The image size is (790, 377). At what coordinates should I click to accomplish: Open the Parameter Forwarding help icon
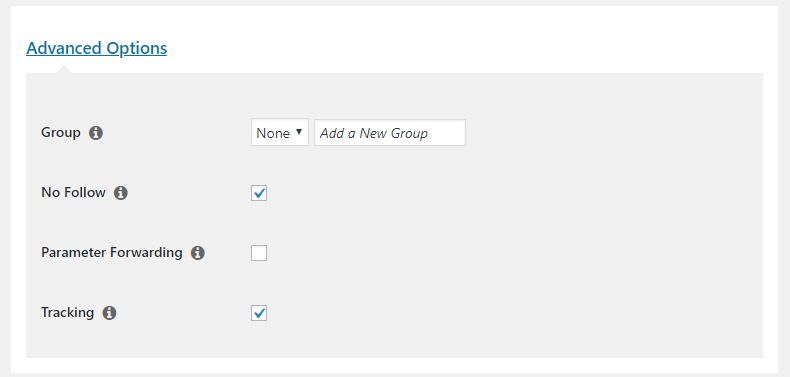click(198, 253)
